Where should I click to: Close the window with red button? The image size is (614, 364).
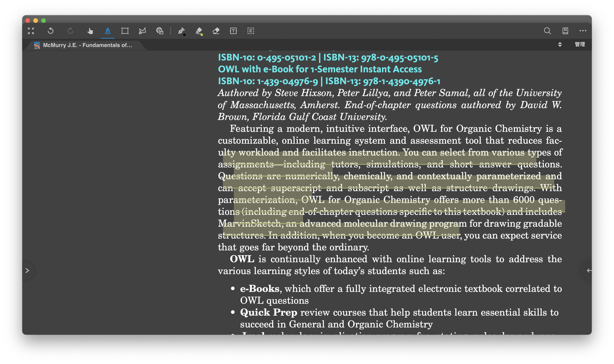tap(28, 21)
